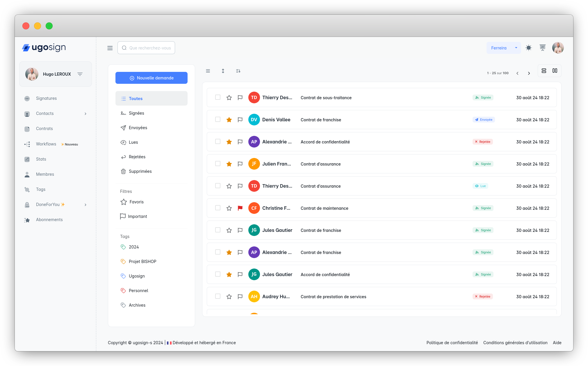
Task: Click the Projet BISHOP tag
Action: 142,261
